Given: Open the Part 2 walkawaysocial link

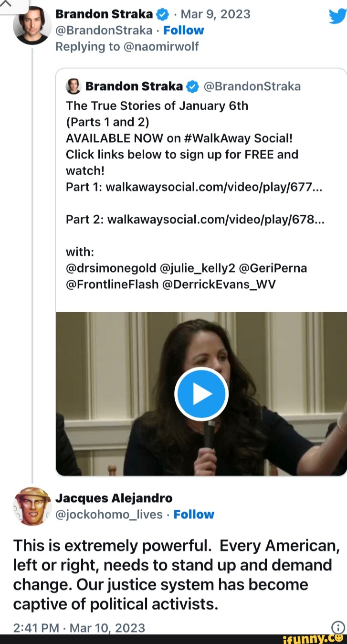Looking at the screenshot, I should pyautogui.click(x=216, y=219).
